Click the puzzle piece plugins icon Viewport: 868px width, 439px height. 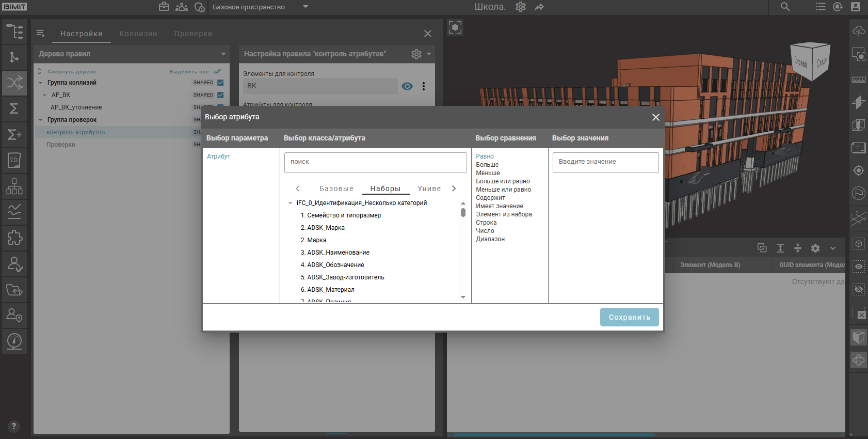[14, 238]
